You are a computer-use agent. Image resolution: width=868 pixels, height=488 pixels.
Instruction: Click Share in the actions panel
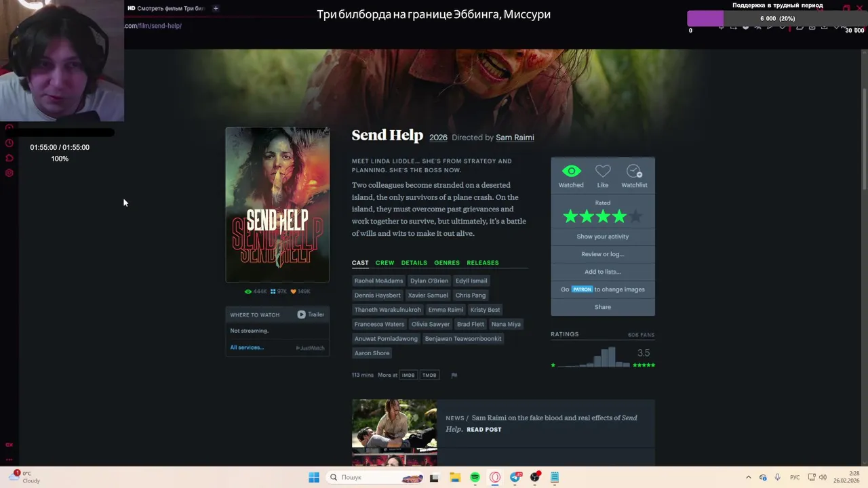tap(603, 307)
